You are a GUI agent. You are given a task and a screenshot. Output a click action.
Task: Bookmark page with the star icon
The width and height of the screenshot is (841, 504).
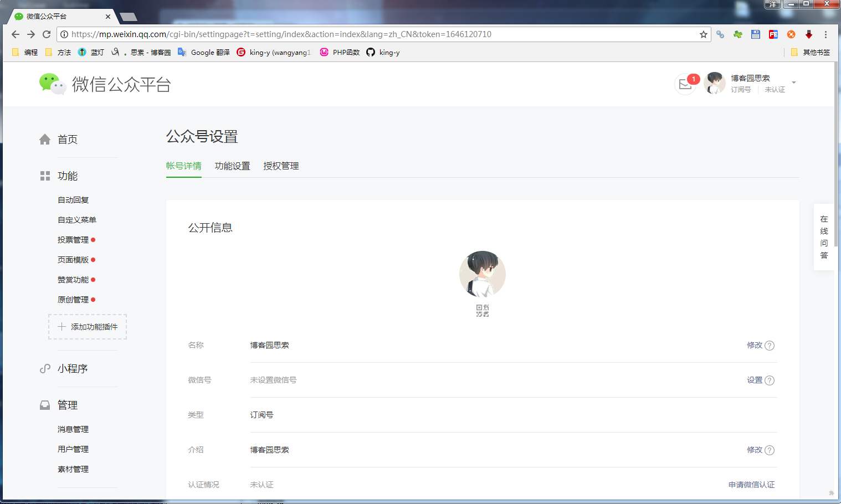click(704, 34)
